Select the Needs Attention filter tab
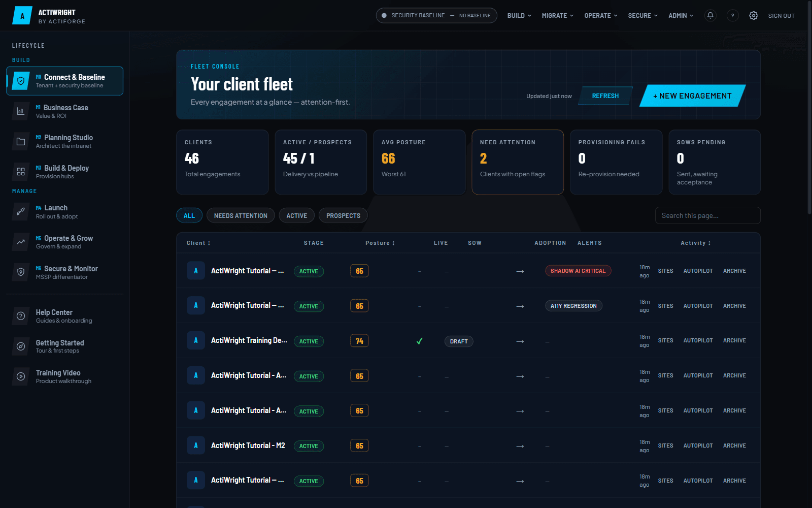 (241, 216)
